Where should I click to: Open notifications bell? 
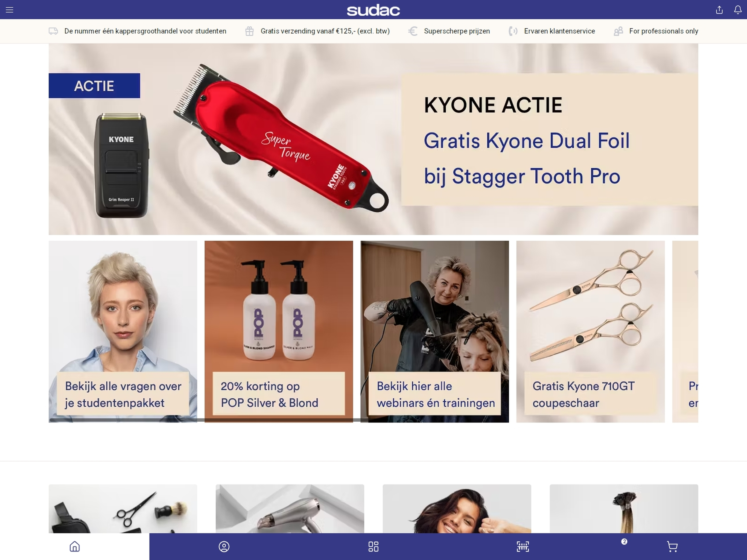[x=738, y=10]
